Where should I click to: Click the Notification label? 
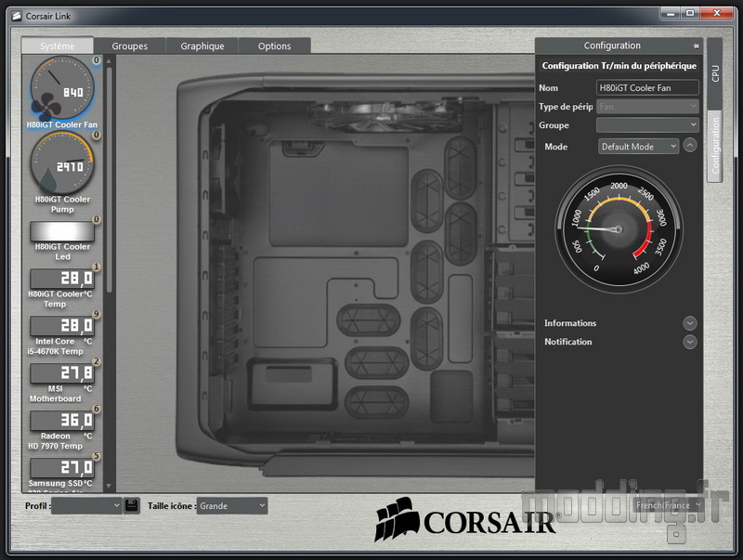(567, 342)
